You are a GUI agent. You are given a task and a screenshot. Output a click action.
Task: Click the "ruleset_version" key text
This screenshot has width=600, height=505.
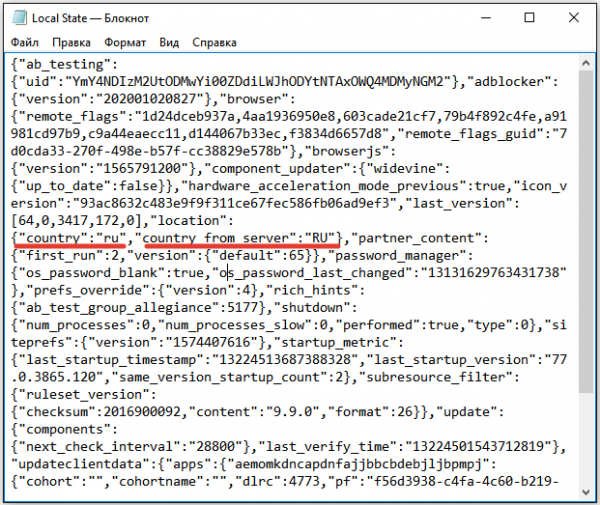click(x=84, y=395)
